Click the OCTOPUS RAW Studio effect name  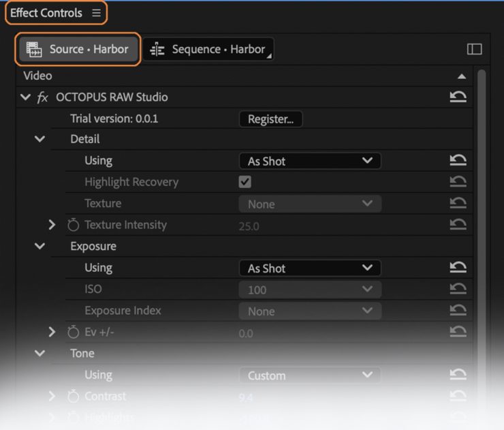(112, 97)
